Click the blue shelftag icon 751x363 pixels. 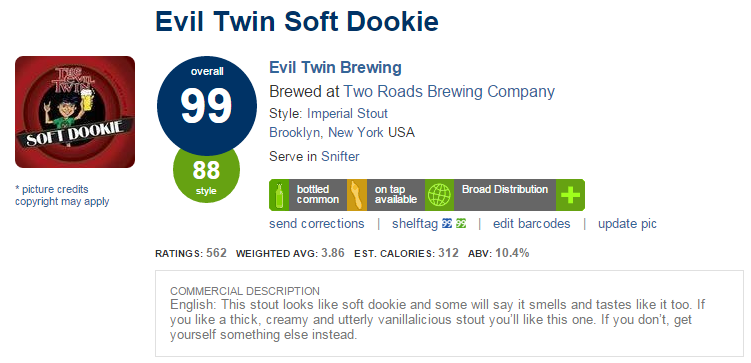(x=447, y=224)
